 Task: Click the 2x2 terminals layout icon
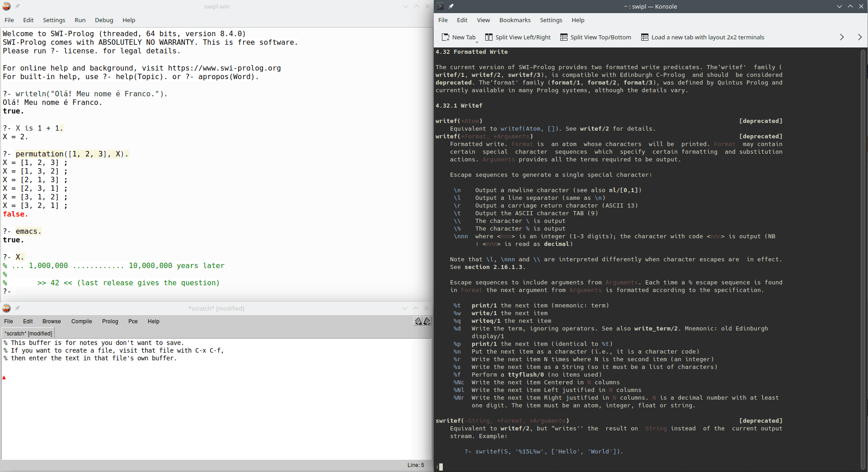(x=645, y=37)
